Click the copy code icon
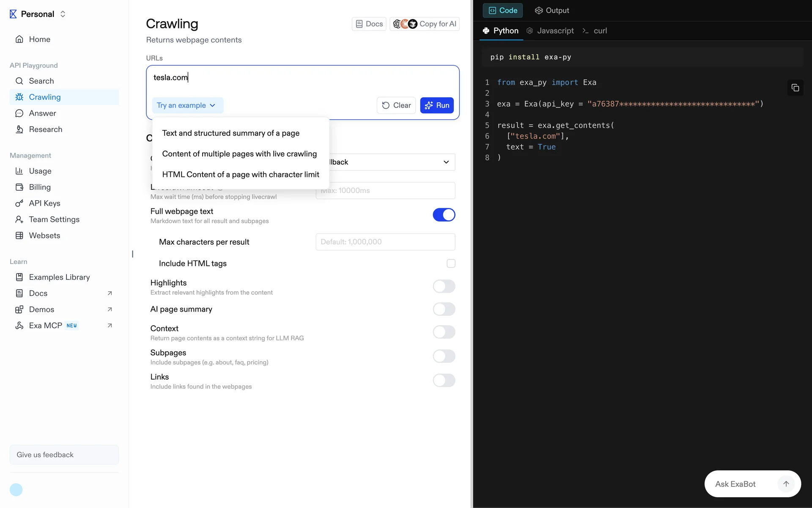The height and width of the screenshot is (508, 812). pyautogui.click(x=795, y=88)
